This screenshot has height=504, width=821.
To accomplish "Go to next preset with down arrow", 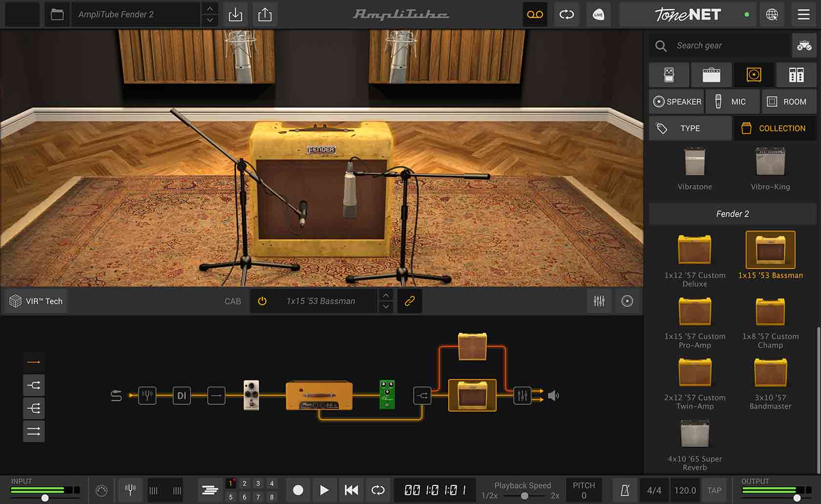I will point(210,21).
